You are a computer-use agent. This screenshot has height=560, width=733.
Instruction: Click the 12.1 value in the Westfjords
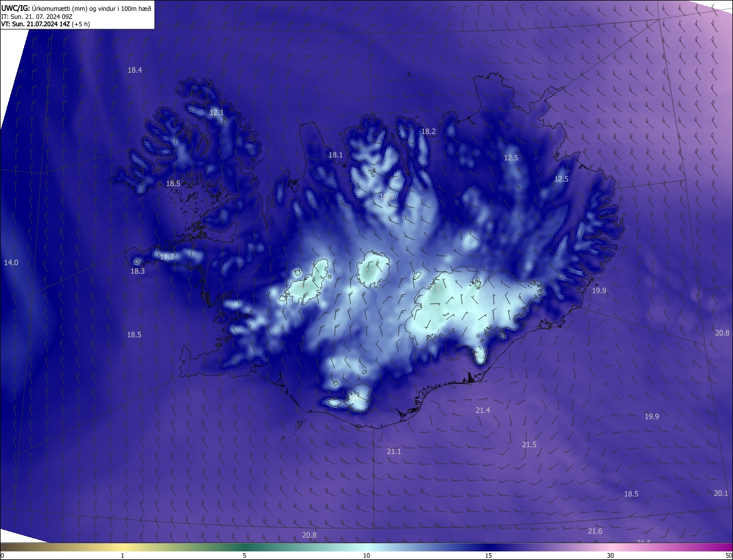pos(216,112)
